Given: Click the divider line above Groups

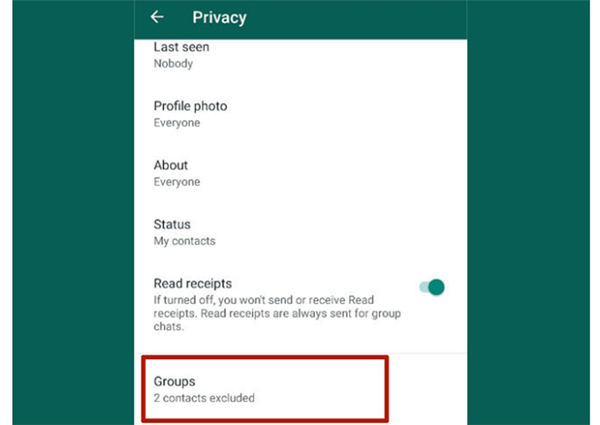Looking at the screenshot, I should (x=300, y=353).
